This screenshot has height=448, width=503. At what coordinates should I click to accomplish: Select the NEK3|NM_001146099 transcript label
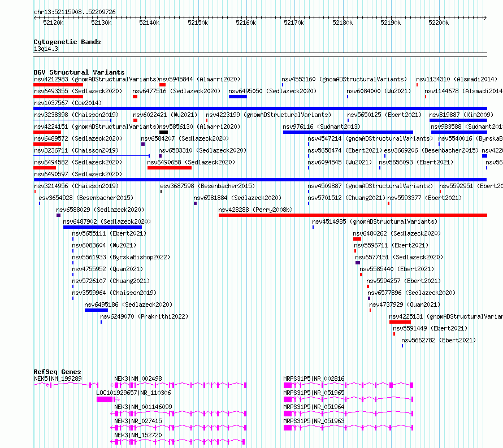(x=144, y=407)
